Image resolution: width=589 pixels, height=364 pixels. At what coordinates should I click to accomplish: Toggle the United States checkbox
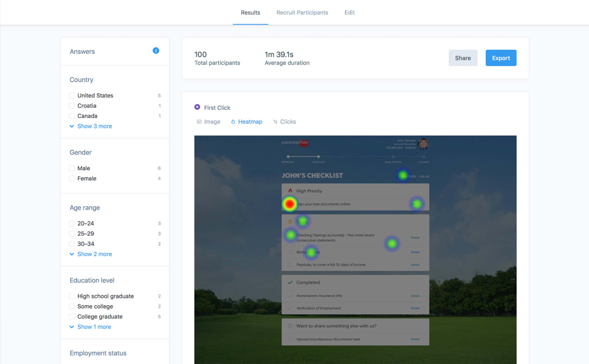(x=72, y=95)
